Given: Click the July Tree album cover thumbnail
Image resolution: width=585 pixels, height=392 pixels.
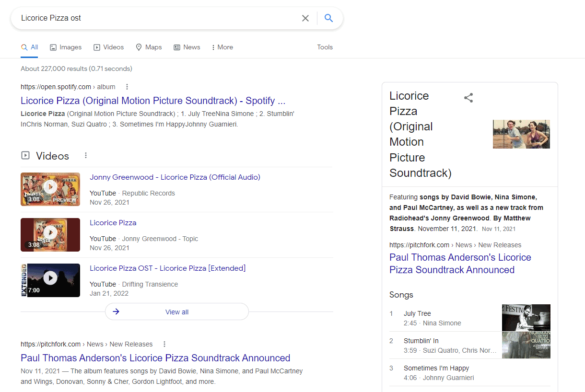Looking at the screenshot, I should click(526, 318).
